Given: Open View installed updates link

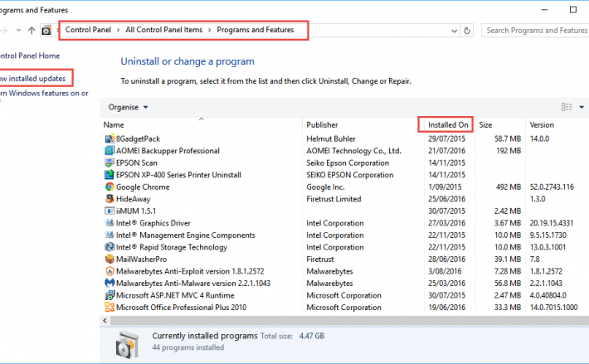Looking at the screenshot, I should (x=32, y=79).
